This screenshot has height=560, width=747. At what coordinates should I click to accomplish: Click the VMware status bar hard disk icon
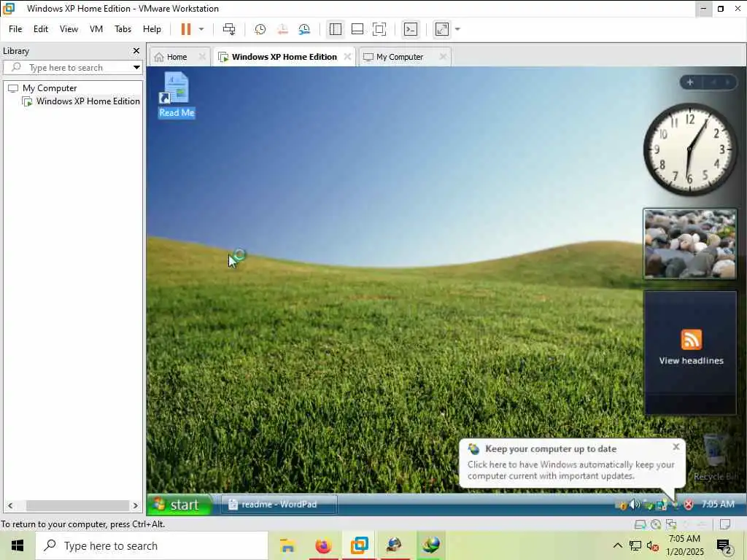(640, 524)
